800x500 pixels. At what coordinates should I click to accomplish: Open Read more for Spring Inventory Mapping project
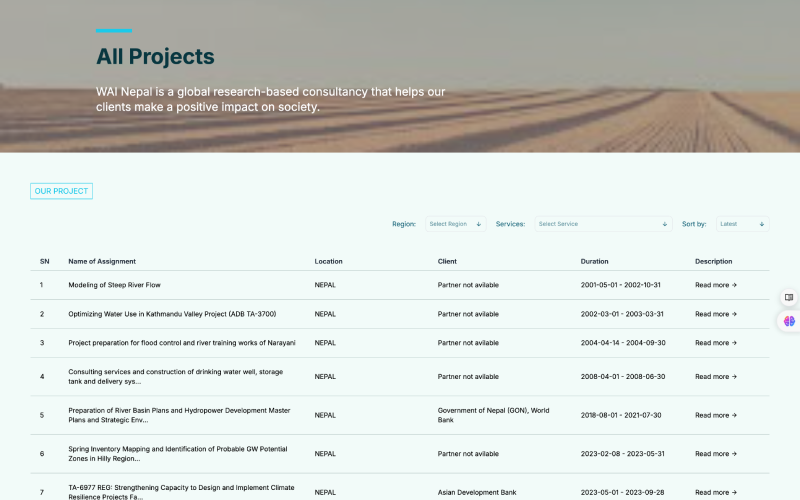(x=715, y=454)
